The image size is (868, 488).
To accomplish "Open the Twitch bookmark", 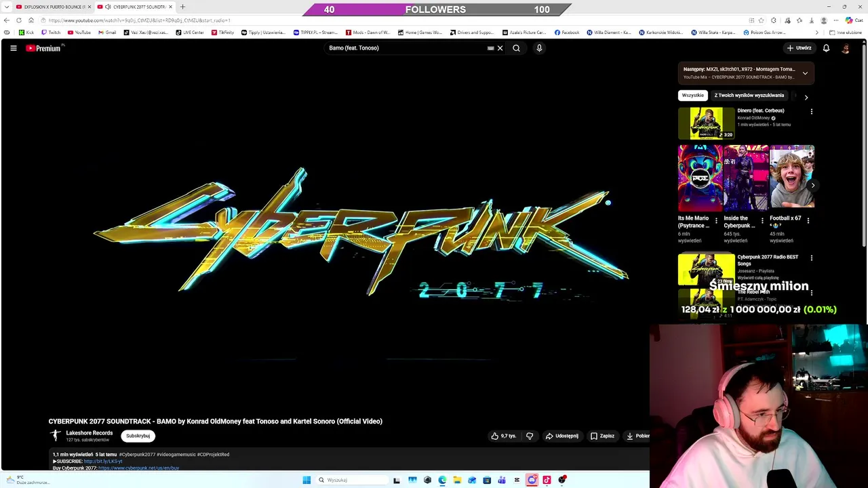I will [51, 33].
